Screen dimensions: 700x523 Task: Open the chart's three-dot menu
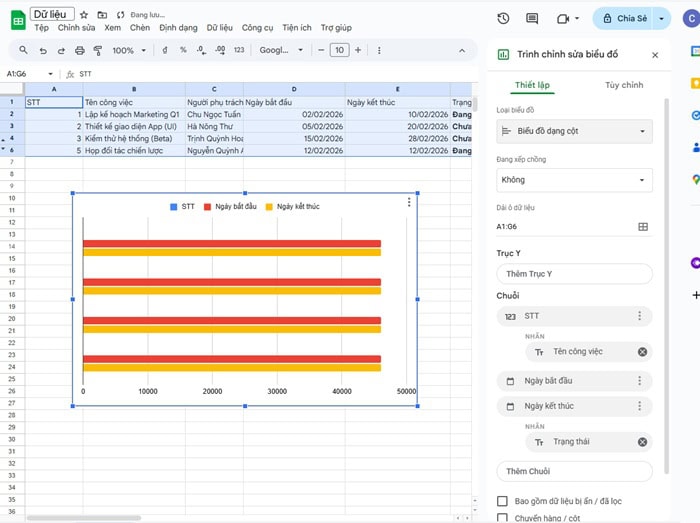(409, 202)
